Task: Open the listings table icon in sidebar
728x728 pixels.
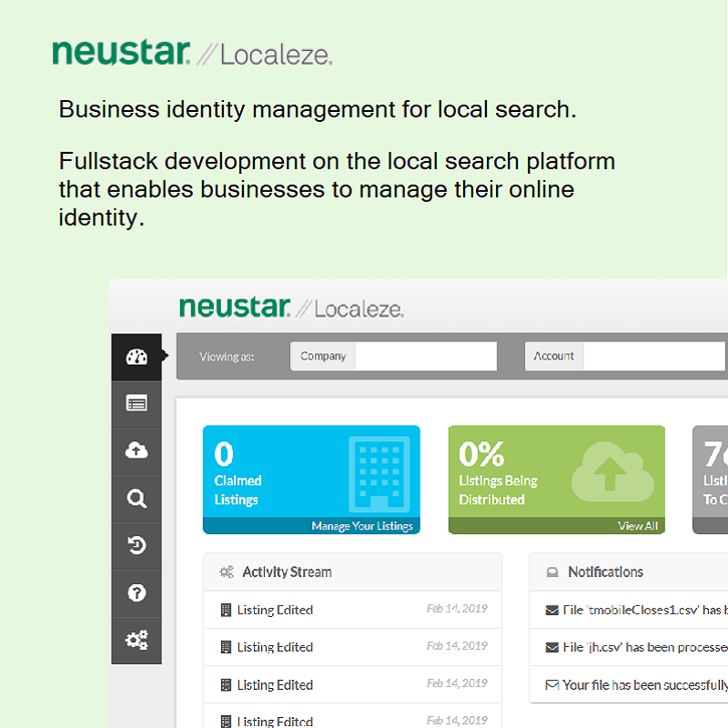Action: [x=136, y=403]
